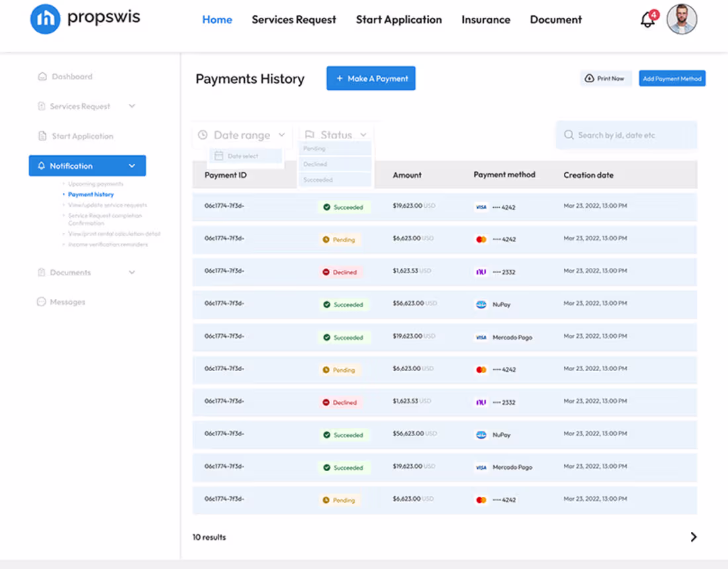
Task: Open the Document menu item
Action: point(556,19)
